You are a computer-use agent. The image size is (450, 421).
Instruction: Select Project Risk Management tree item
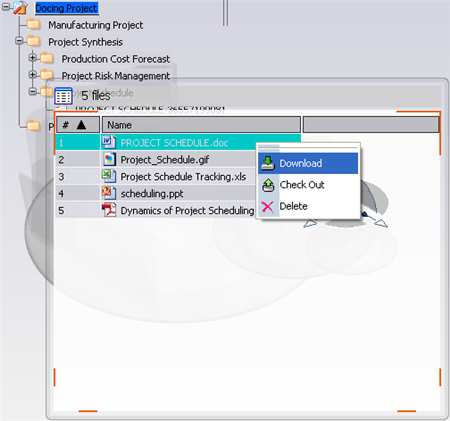(116, 76)
